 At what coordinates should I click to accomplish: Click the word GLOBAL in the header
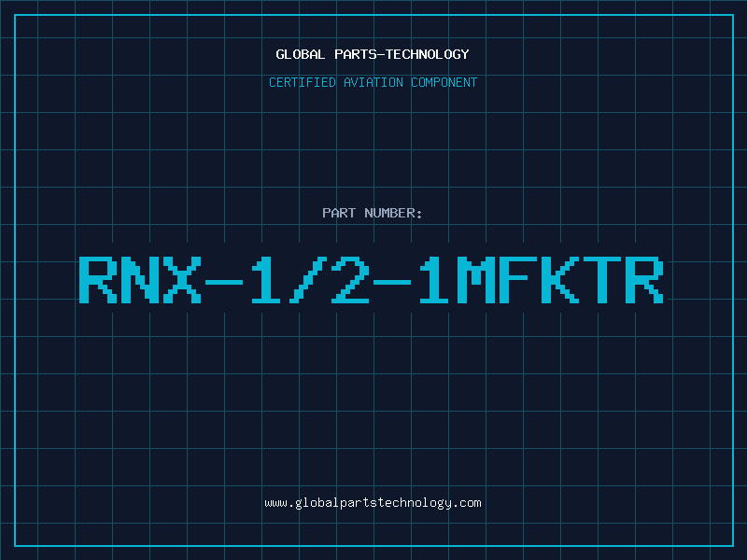click(300, 54)
